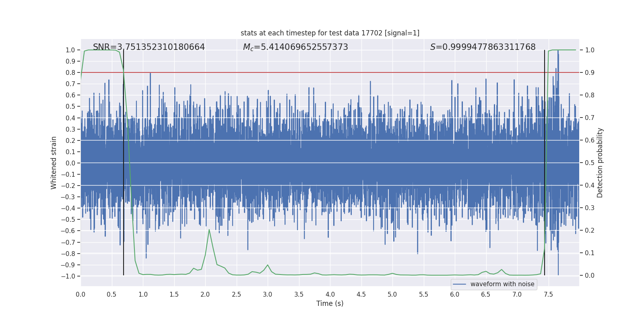
Task: Click the 0.5 tick on Detection probability axis
Action: [589, 163]
